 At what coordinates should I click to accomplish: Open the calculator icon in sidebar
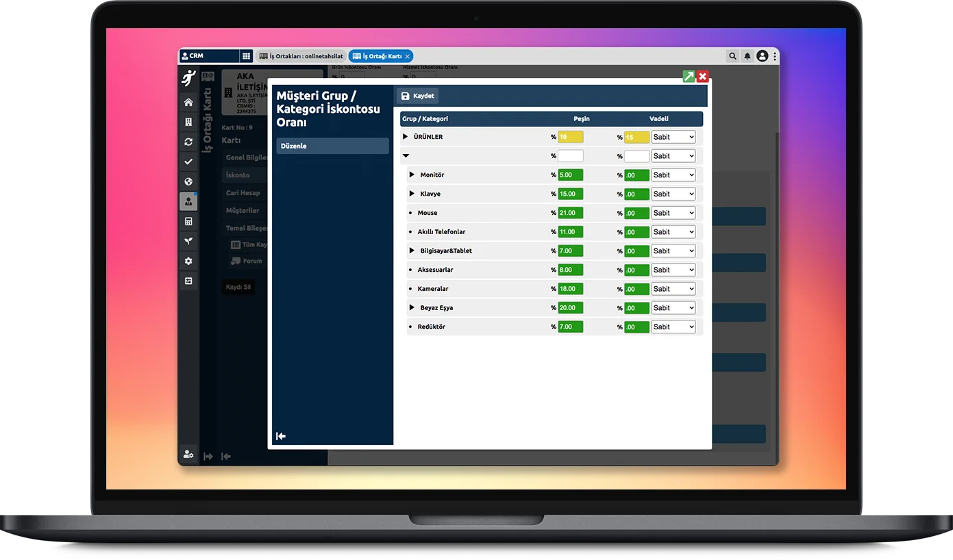188,222
